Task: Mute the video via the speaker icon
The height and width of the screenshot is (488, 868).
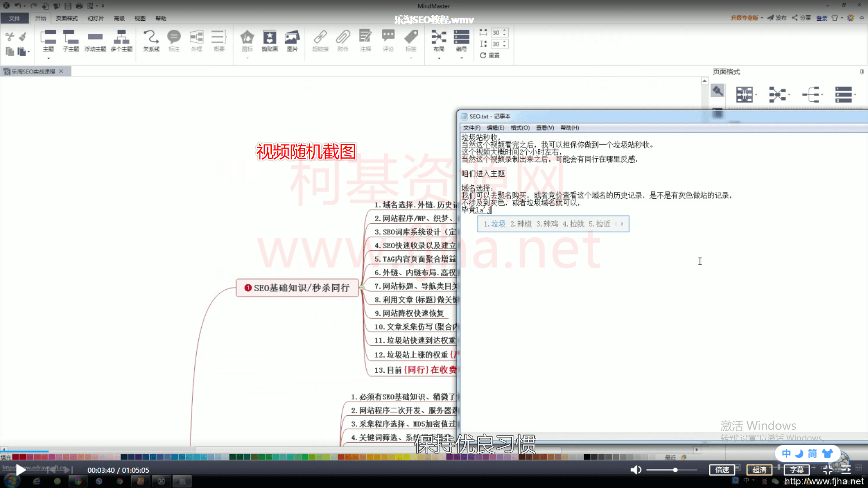Action: point(636,470)
